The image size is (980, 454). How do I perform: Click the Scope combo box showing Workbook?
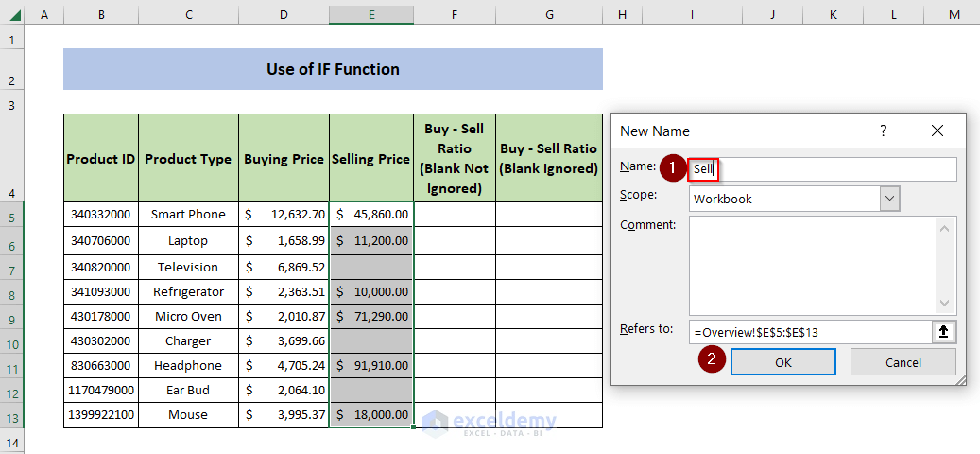pyautogui.click(x=795, y=200)
